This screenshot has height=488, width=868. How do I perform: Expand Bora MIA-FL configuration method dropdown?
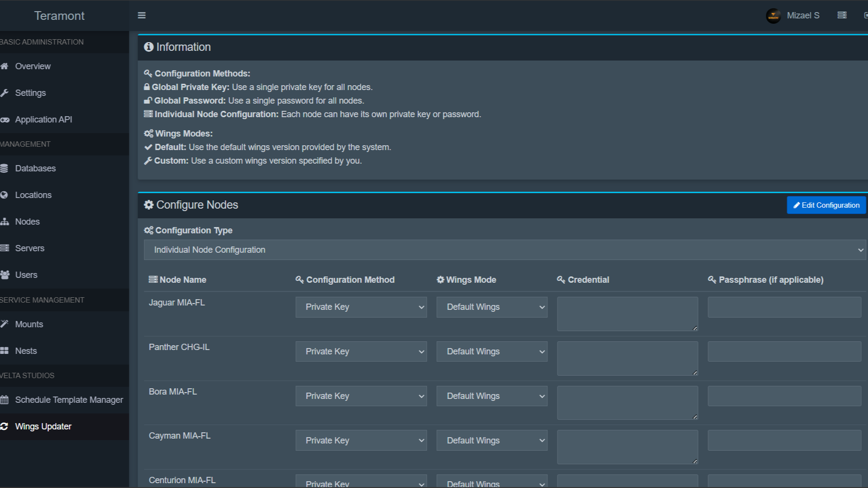click(361, 396)
